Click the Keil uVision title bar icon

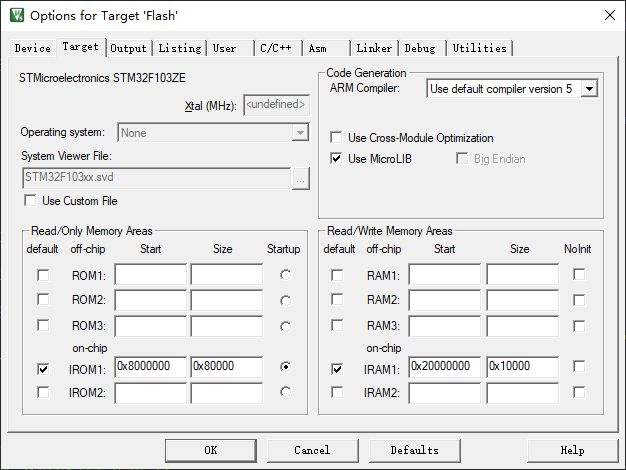[x=17, y=15]
